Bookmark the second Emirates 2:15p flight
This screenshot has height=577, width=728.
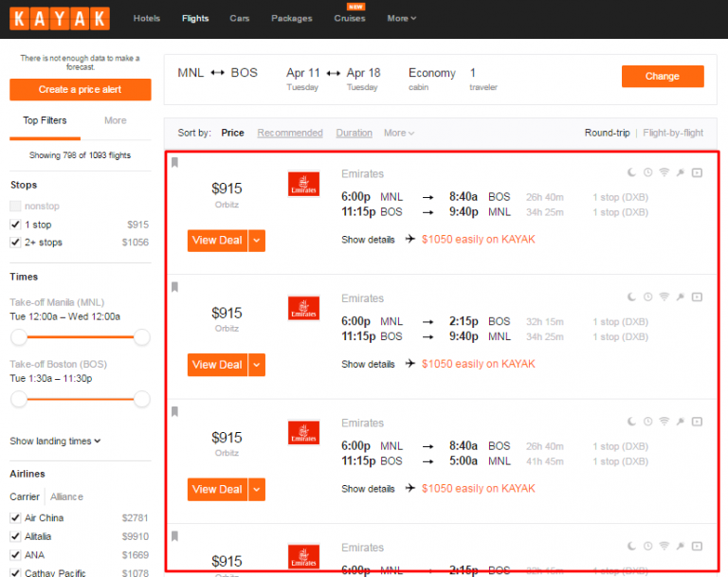(x=174, y=287)
